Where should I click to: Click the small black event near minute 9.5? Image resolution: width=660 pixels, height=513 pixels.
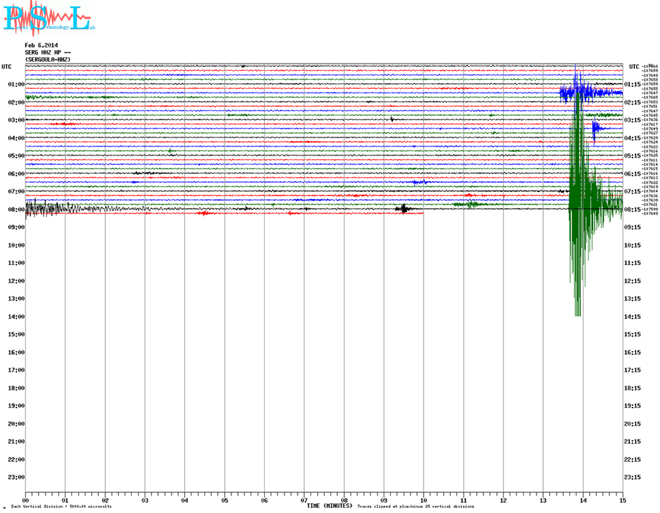click(x=403, y=209)
